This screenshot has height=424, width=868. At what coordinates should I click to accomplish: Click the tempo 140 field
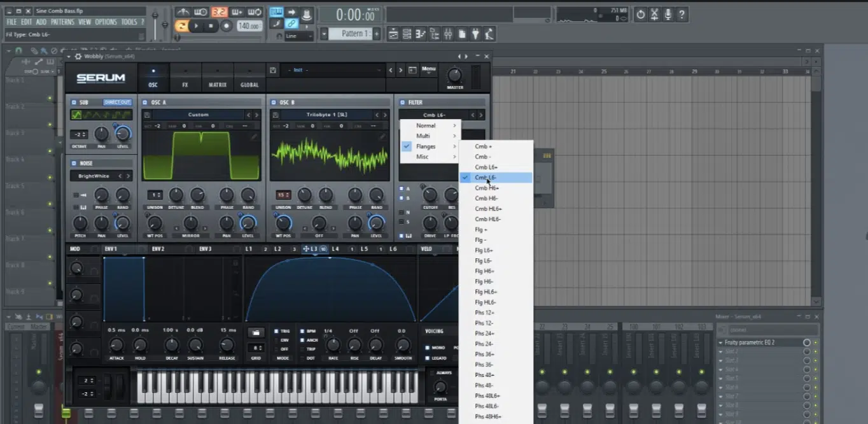click(x=249, y=25)
